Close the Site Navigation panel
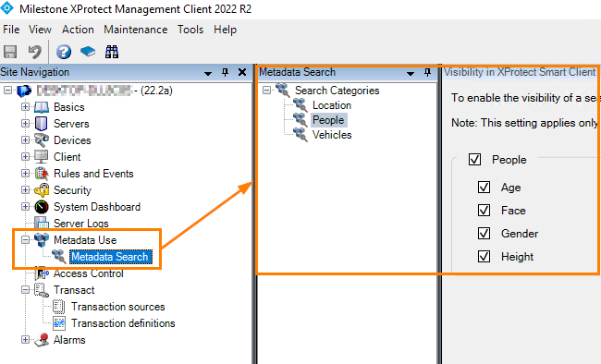 [x=242, y=72]
